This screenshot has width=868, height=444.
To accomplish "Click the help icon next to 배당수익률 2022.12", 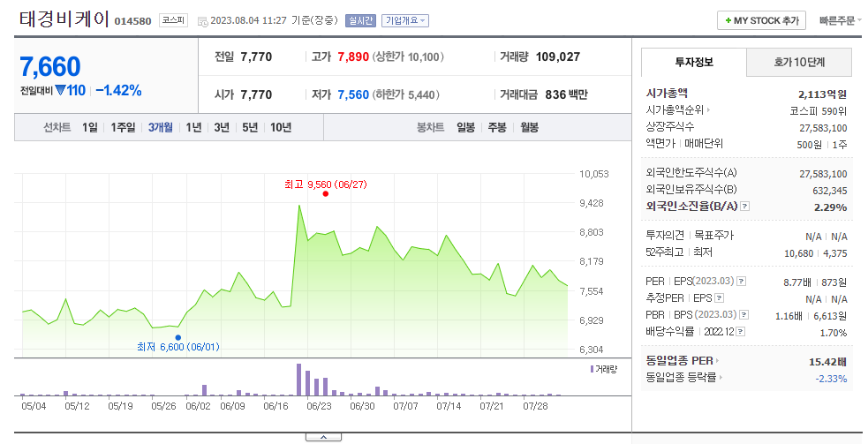I will [740, 332].
